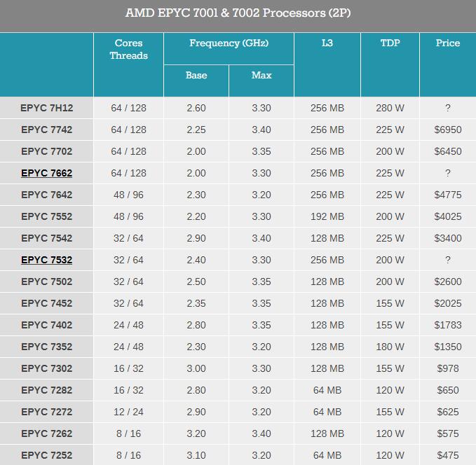
Task: Select the 192 MB L3 cell
Action: (327, 216)
